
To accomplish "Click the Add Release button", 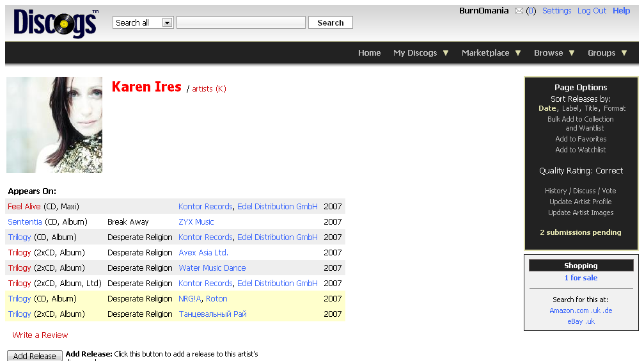I will click(35, 356).
